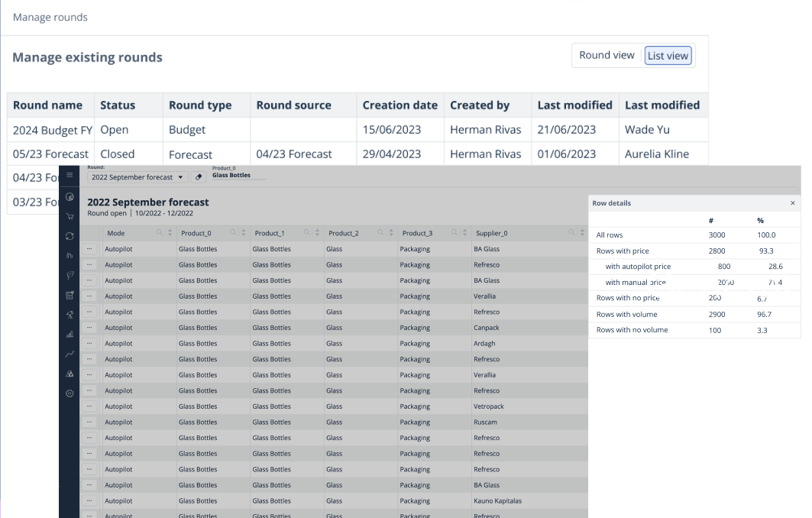This screenshot has height=518, width=812.
Task: Click the search icon in the Supplier_0 column header
Action: pos(572,233)
